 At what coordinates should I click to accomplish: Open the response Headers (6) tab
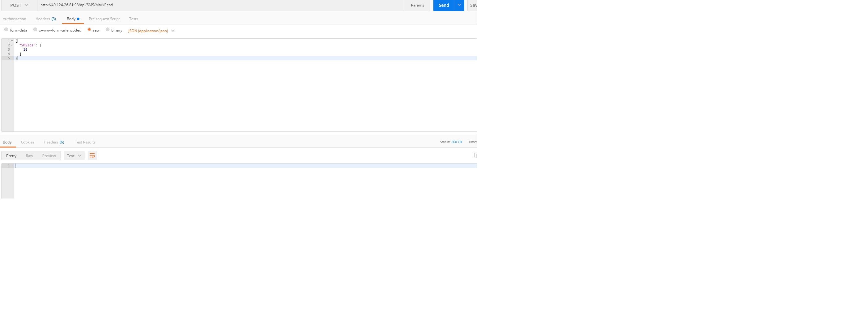point(53,142)
